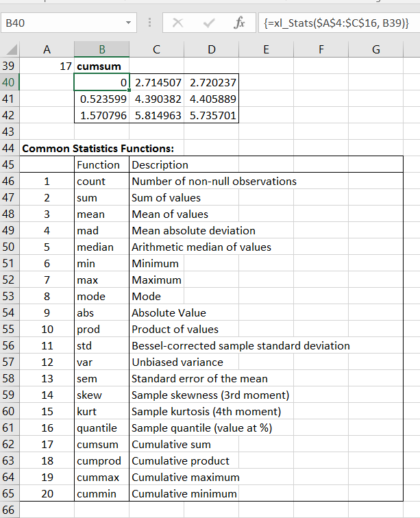Click the Insert Function fx icon

point(240,24)
